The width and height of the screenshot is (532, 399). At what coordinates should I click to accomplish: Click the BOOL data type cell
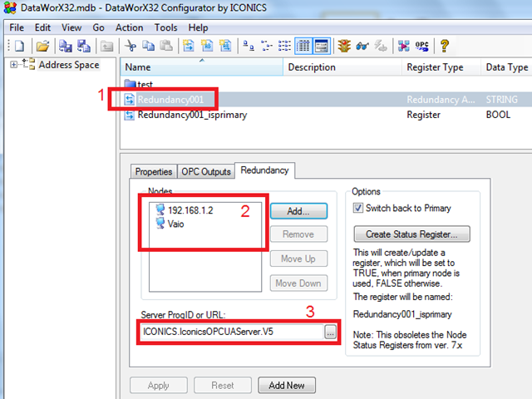(x=498, y=115)
